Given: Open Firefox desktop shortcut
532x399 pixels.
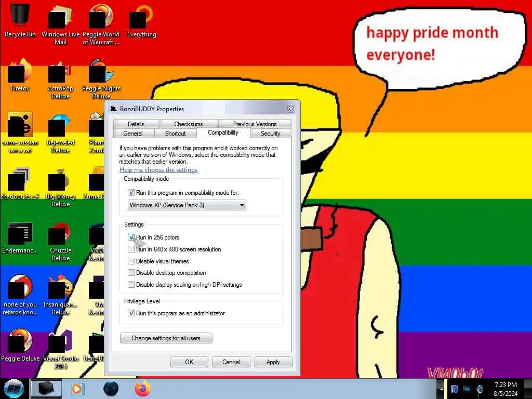Looking at the screenshot, I should pyautogui.click(x=20, y=75).
